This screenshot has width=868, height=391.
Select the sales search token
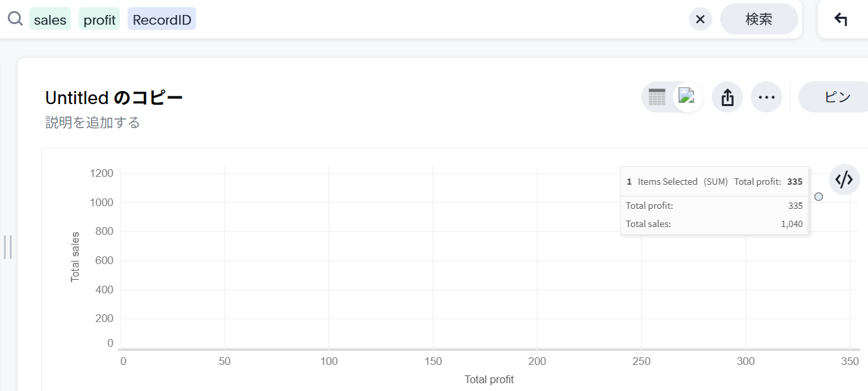coord(50,20)
